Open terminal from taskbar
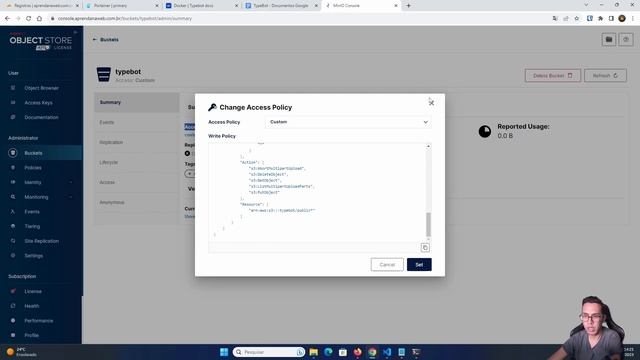The image size is (640, 360). click(416, 352)
